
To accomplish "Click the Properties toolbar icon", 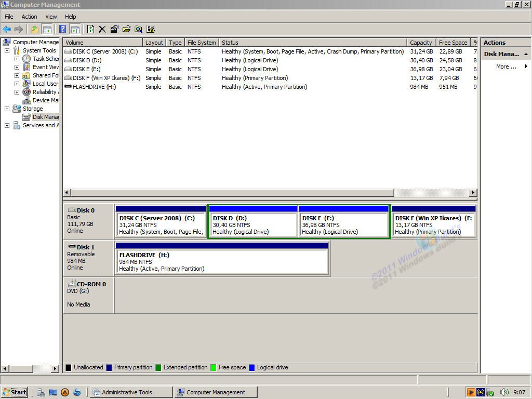I will pos(114,30).
